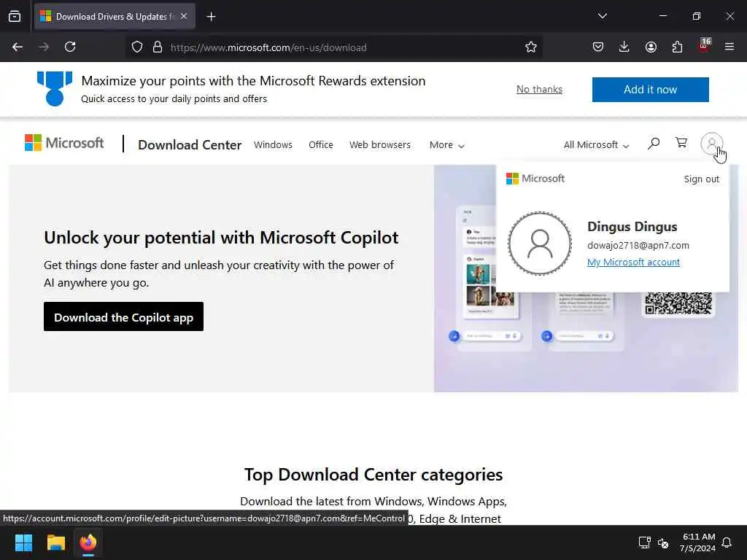The image size is (747, 560).
Task: Click the address bar URL field
Action: tap(333, 47)
